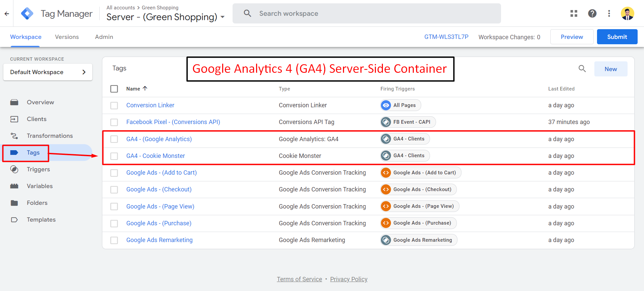The image size is (644, 291).
Task: Click the user profile avatar
Action: [627, 13]
